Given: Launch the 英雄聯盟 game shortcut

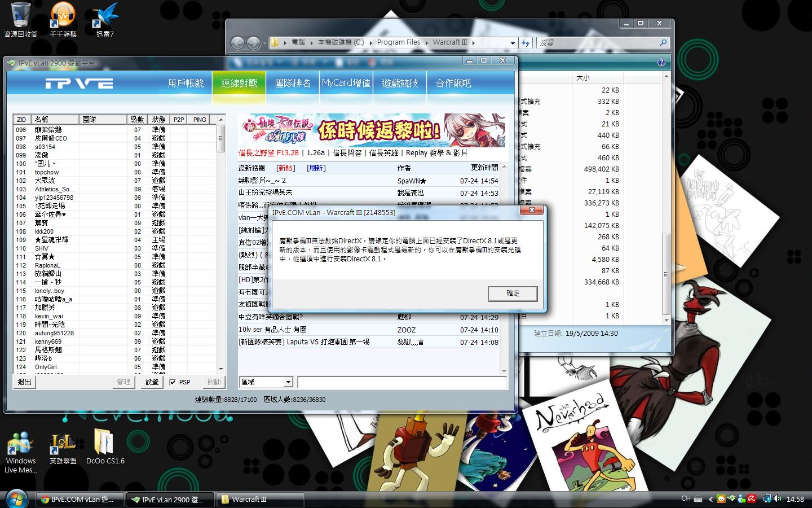Looking at the screenshot, I should [63, 449].
